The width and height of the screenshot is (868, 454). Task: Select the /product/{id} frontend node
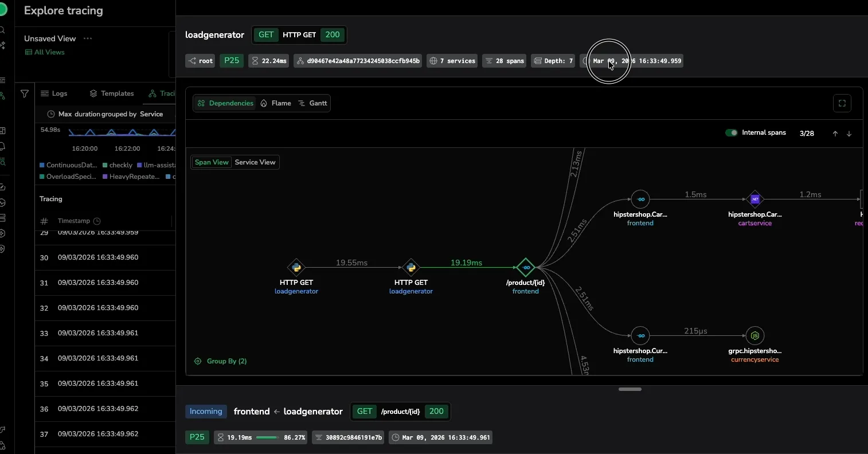526,267
